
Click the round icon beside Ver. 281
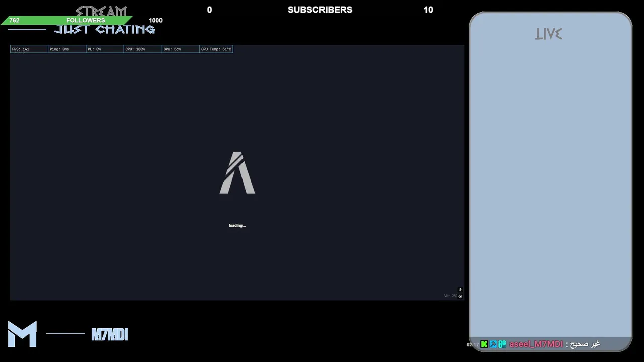point(460,296)
